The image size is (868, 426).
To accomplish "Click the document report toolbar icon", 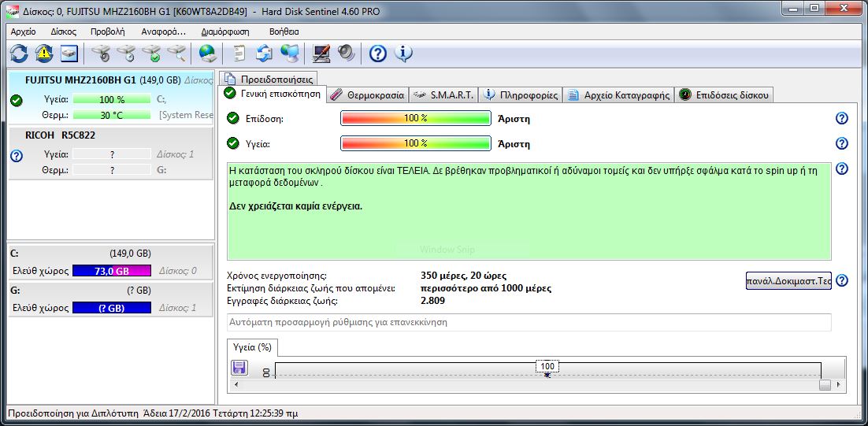I will [x=239, y=54].
